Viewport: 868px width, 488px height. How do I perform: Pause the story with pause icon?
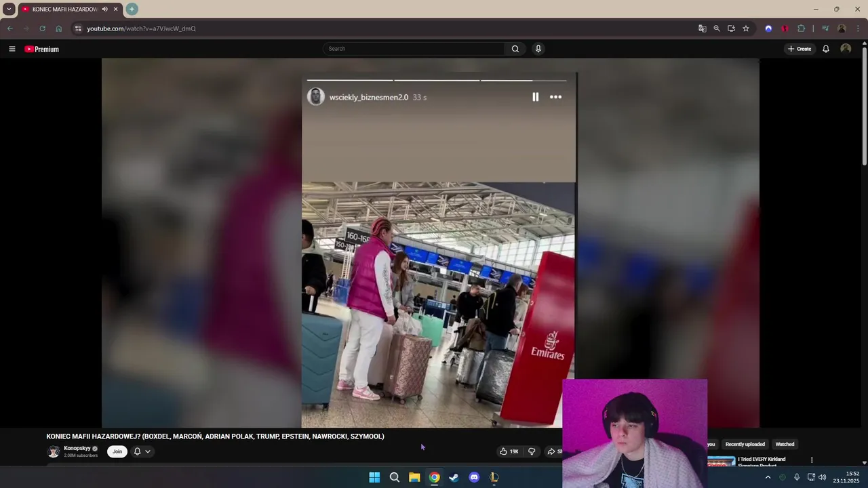pyautogui.click(x=535, y=97)
